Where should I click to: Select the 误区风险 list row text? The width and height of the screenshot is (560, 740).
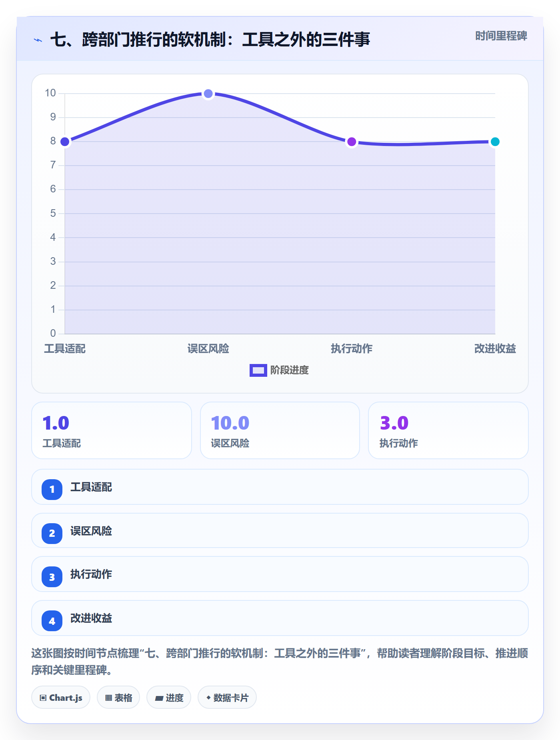click(x=91, y=531)
